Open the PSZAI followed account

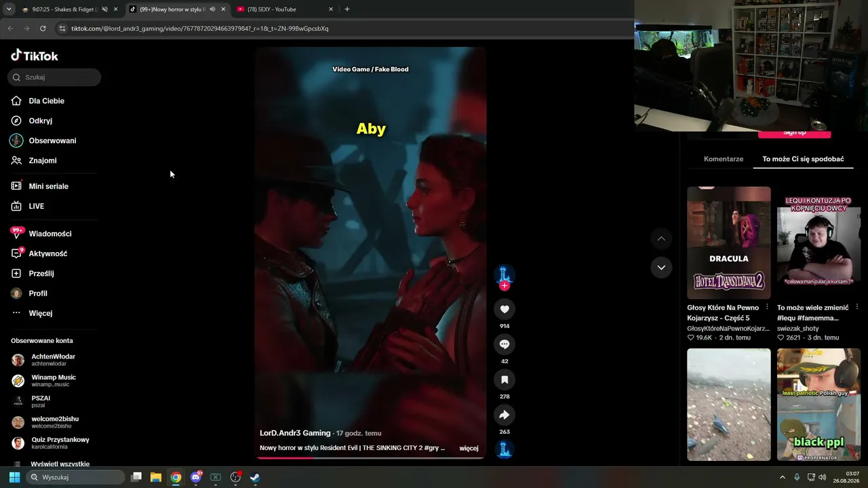pos(41,401)
